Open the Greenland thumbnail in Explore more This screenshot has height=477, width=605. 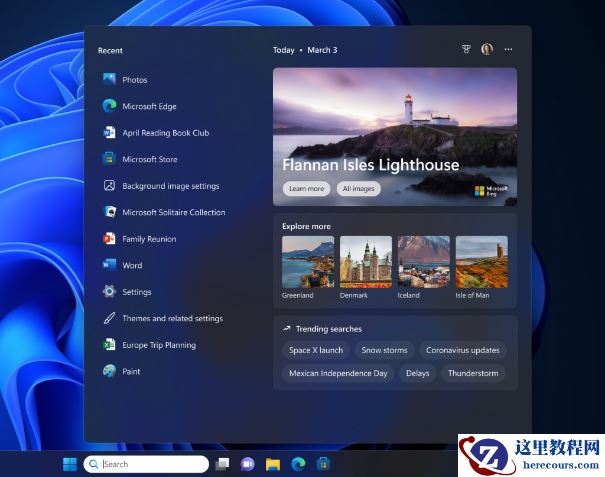coord(308,262)
